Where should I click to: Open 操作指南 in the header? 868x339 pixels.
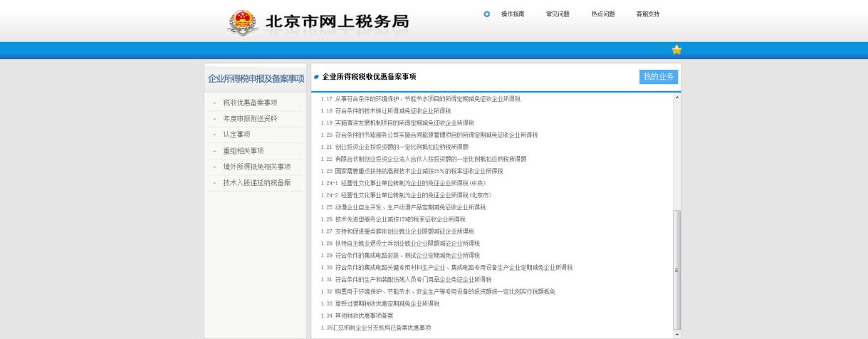tap(513, 14)
